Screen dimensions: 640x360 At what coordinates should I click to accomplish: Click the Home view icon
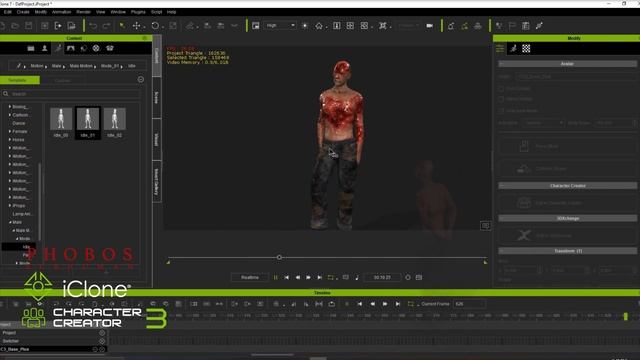tap(319, 26)
